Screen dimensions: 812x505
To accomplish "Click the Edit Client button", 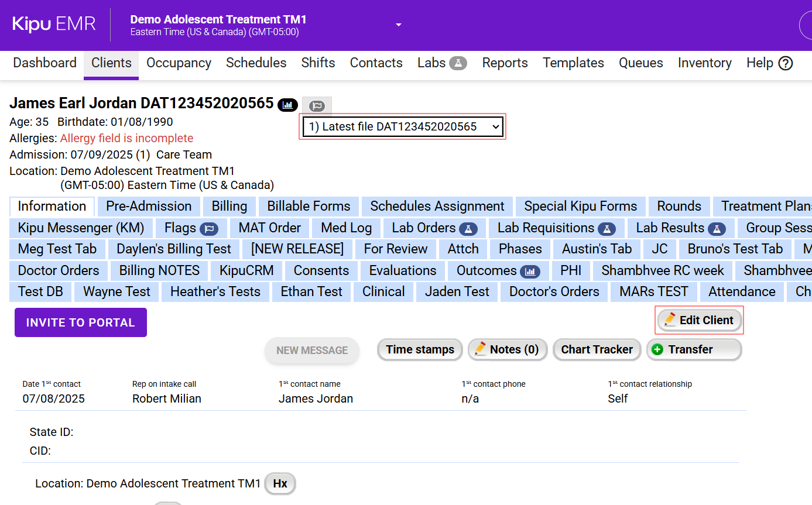I will pyautogui.click(x=699, y=320).
